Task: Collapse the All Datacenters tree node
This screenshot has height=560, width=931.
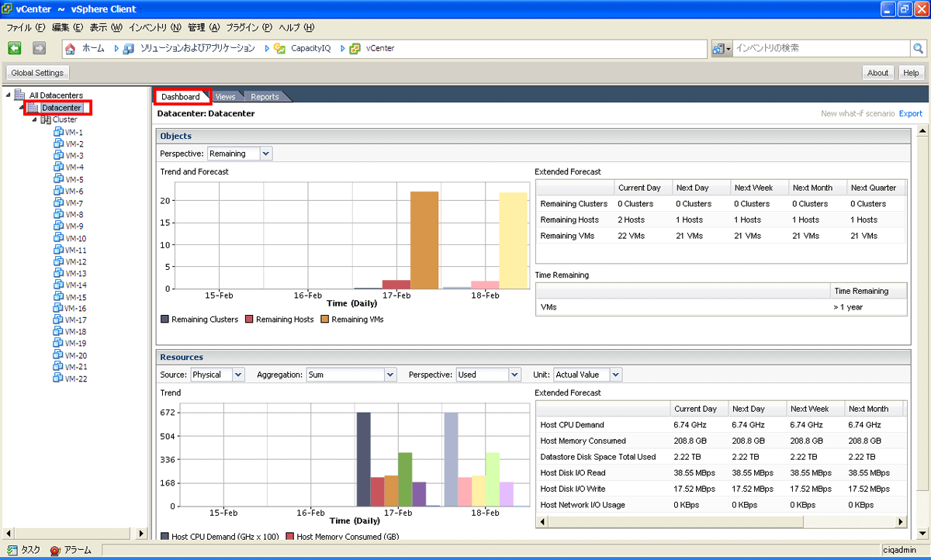Action: pos(9,95)
